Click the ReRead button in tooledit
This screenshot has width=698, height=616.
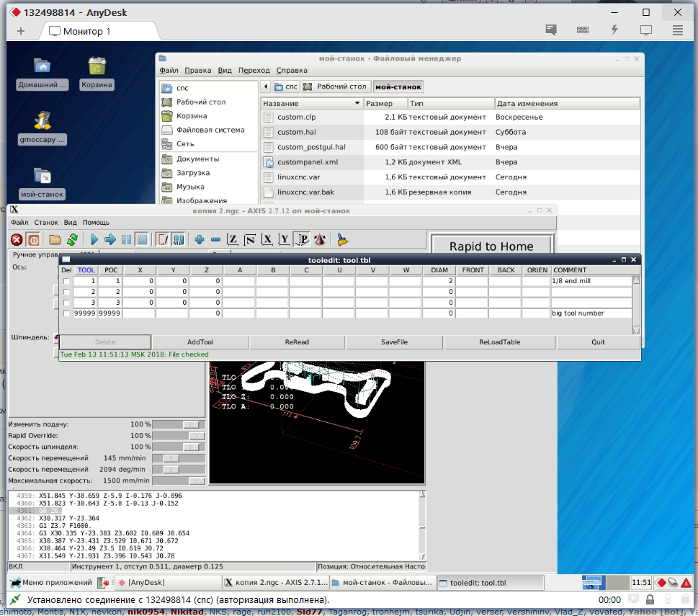click(x=297, y=342)
